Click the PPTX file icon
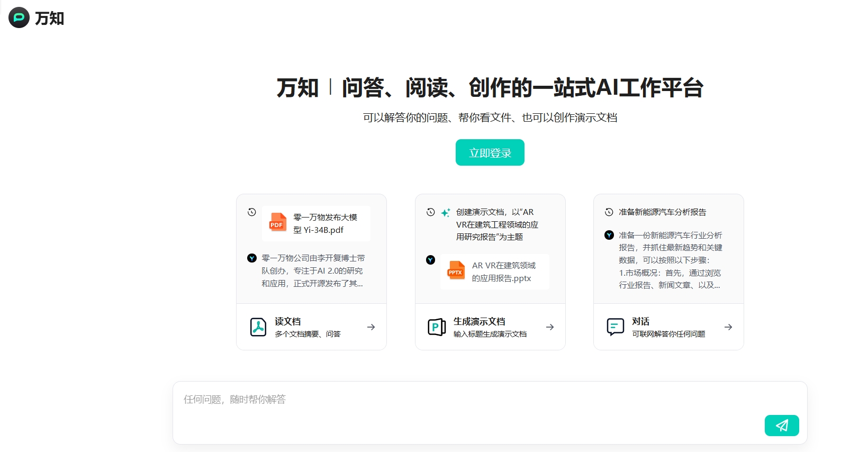The height and width of the screenshot is (452, 868). coord(456,271)
